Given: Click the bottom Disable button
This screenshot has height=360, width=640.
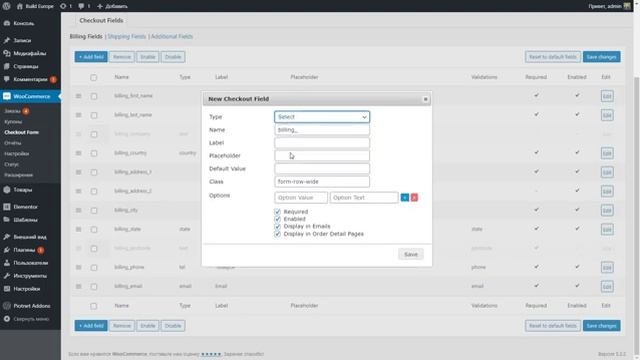Looking at the screenshot, I should (173, 326).
